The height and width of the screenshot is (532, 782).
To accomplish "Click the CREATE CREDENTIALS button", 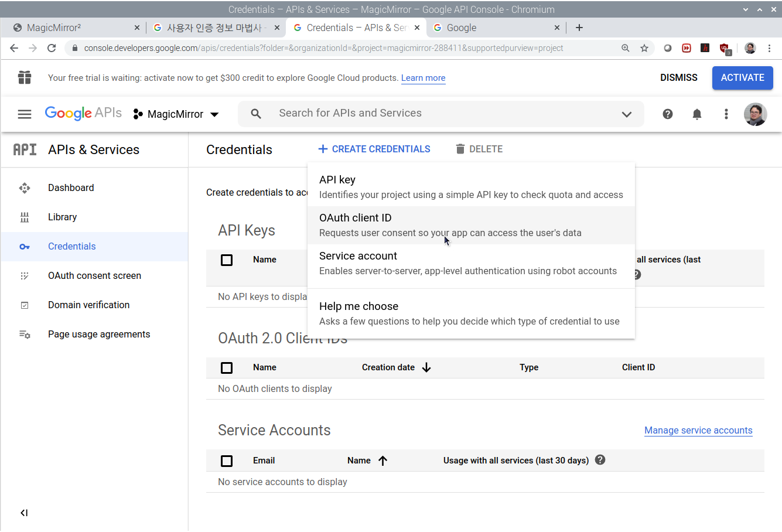I will pos(374,149).
